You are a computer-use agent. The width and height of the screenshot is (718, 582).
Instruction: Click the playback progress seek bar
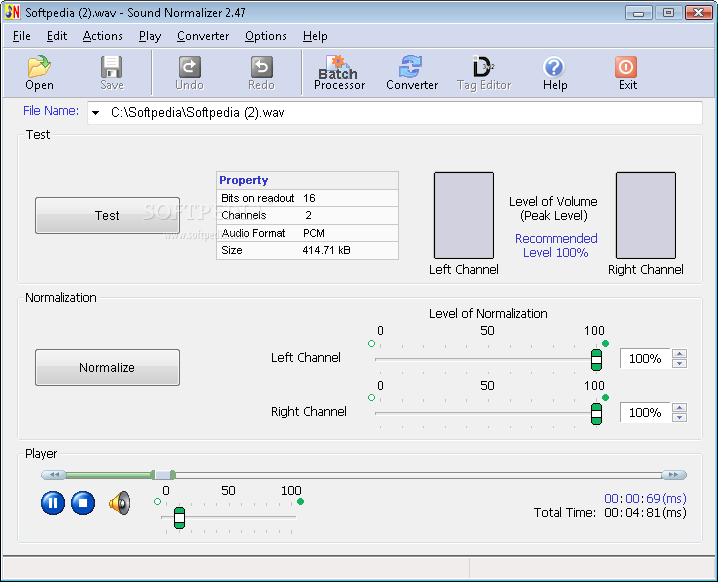[x=364, y=475]
